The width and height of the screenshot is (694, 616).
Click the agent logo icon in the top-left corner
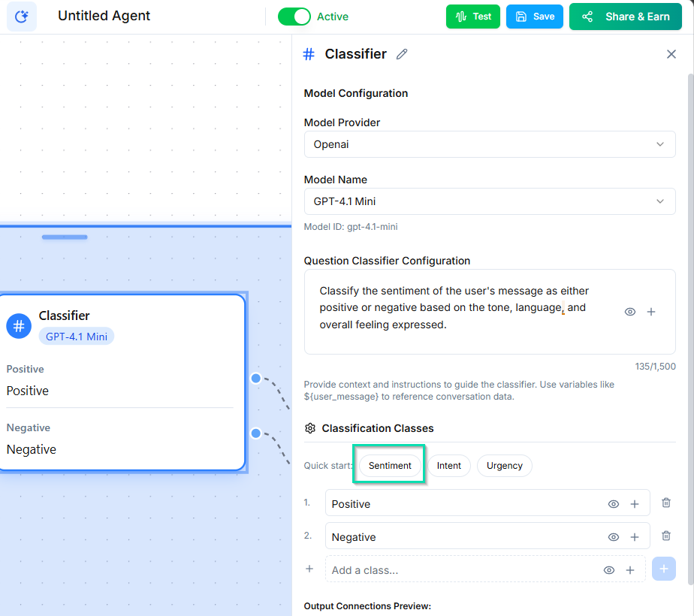(20, 16)
